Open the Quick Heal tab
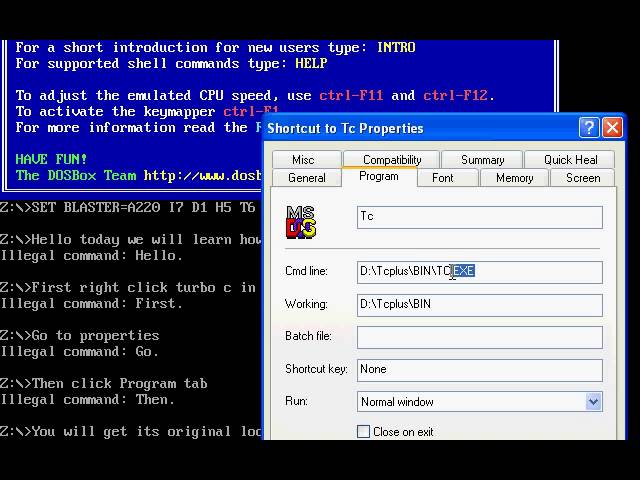 click(x=570, y=160)
